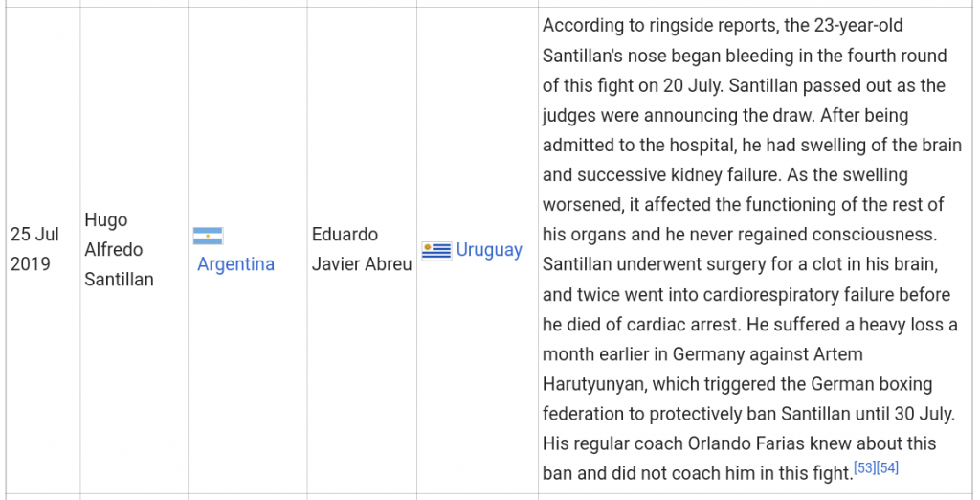Click 'Germany against Artem' text line
980x500 pixels.
click(768, 354)
